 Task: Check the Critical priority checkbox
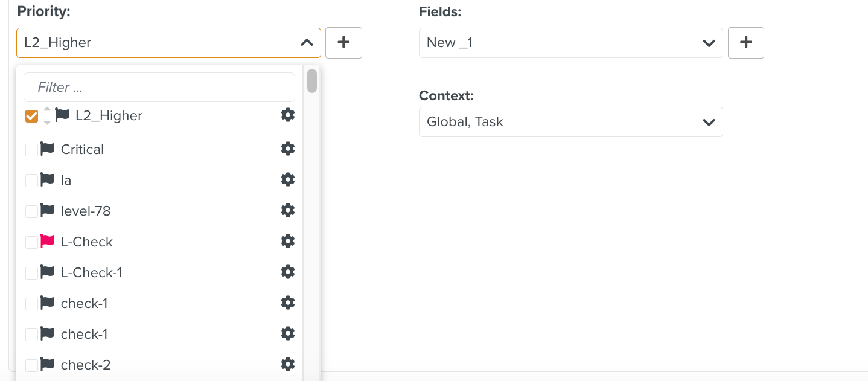[31, 150]
